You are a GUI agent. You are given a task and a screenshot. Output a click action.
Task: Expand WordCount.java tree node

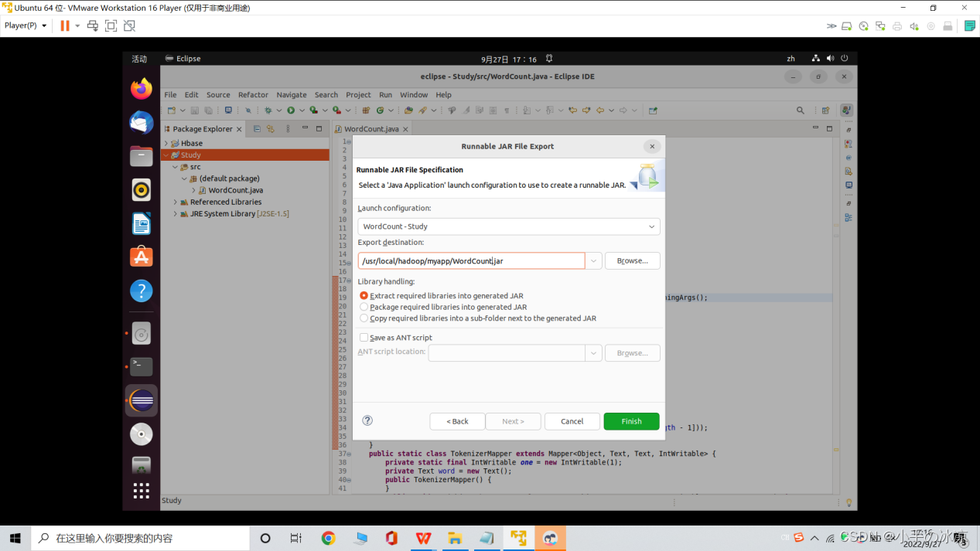pos(193,190)
